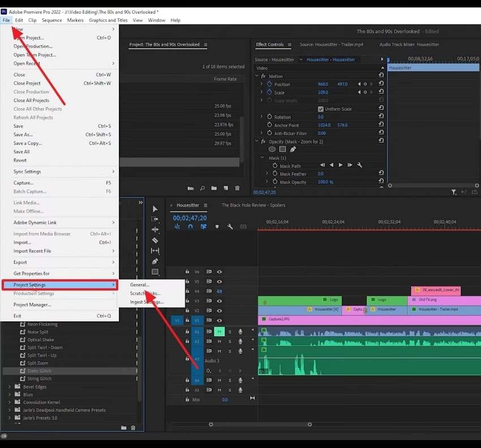Toggle visibility eye for track V1

click(220, 320)
